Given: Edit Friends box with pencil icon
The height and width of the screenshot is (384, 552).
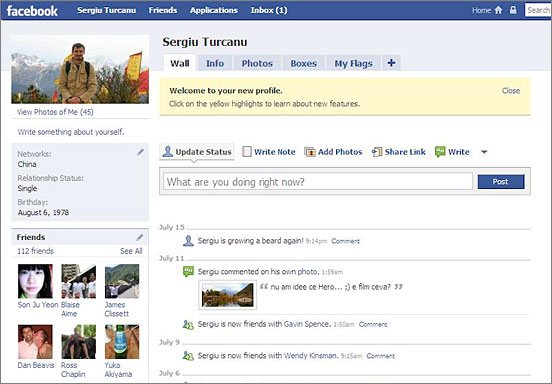Looking at the screenshot, I should tap(140, 238).
